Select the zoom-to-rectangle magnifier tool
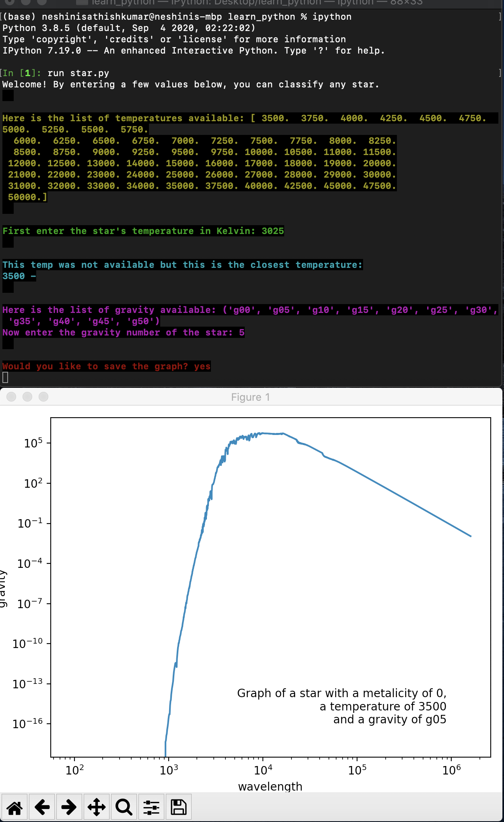Viewport: 504px width, 822px height. 124,807
